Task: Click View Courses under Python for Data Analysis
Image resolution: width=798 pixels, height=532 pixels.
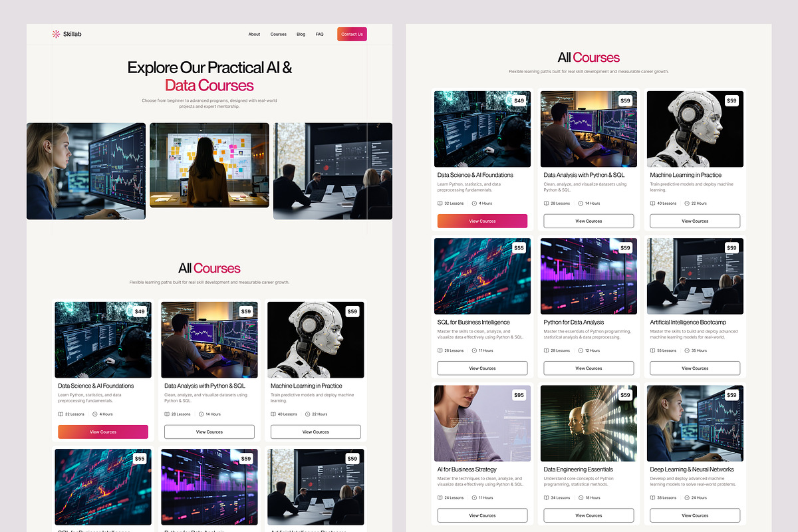Action: tap(589, 368)
